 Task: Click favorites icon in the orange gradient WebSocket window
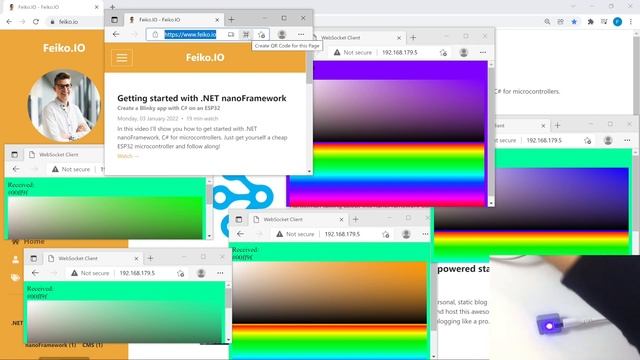386,234
